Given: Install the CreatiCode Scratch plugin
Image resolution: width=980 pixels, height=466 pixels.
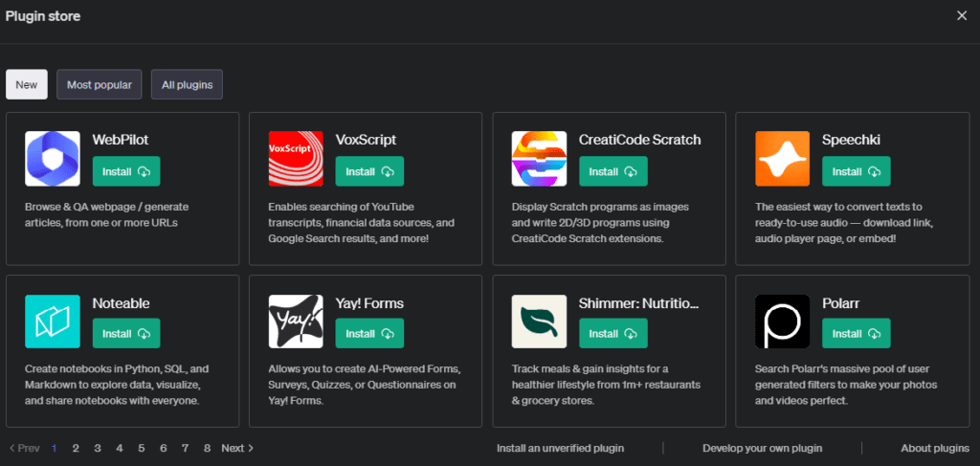Looking at the screenshot, I should (x=613, y=171).
